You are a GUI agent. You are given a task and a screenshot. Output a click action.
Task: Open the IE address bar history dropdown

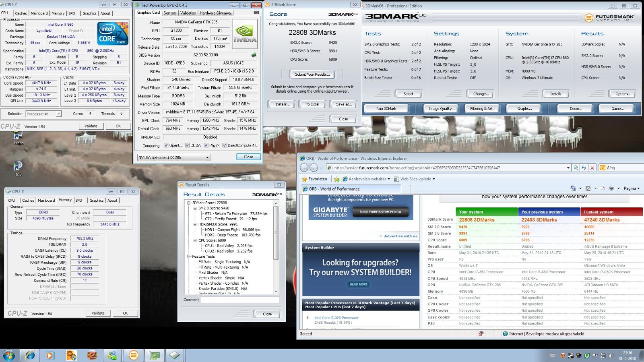(568, 168)
